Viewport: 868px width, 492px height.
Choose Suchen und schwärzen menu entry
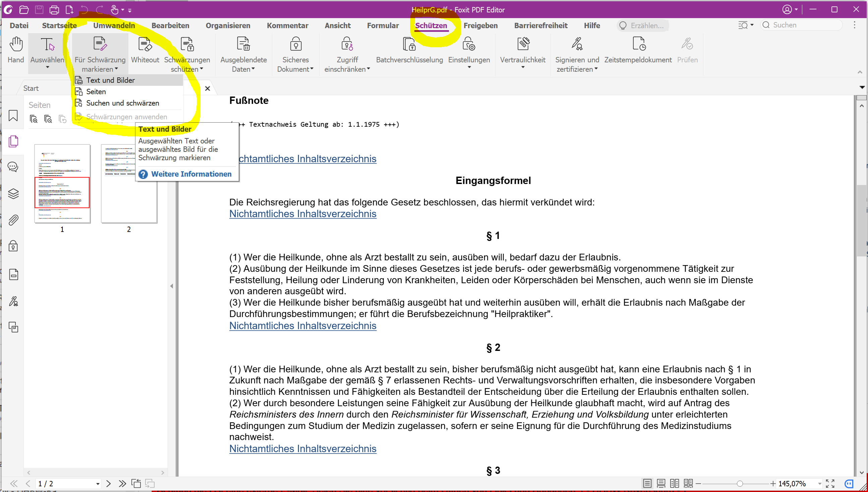(x=128, y=103)
